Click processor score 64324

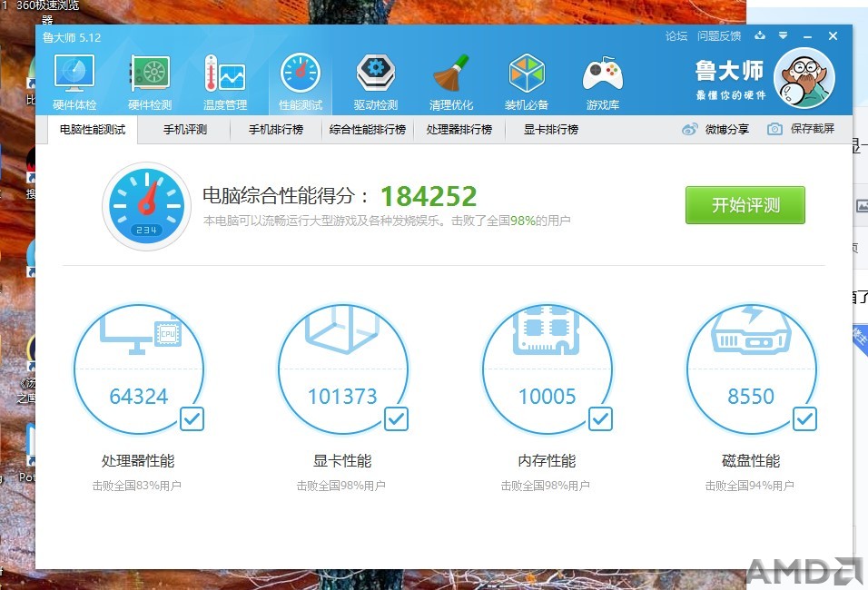pos(138,397)
